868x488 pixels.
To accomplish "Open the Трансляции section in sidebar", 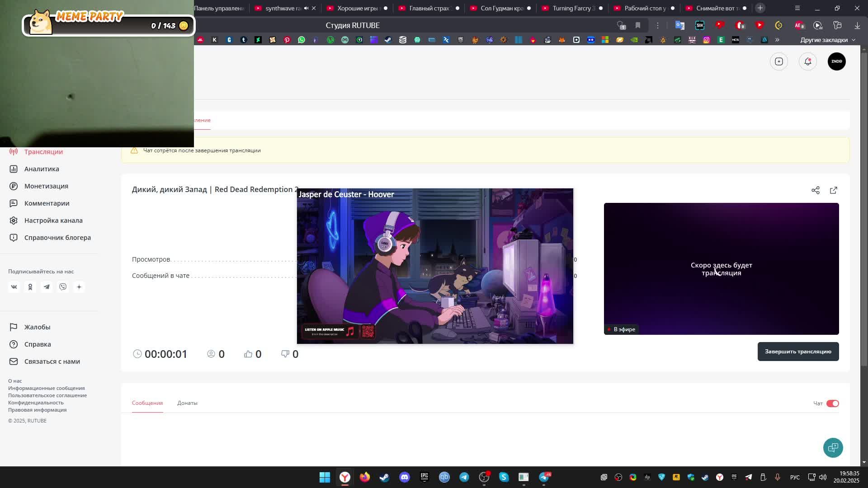I will click(x=43, y=152).
